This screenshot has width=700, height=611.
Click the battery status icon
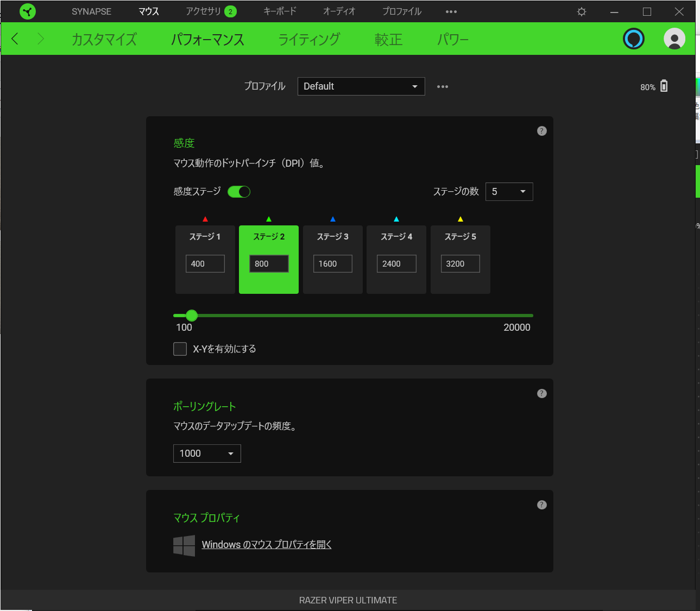664,86
